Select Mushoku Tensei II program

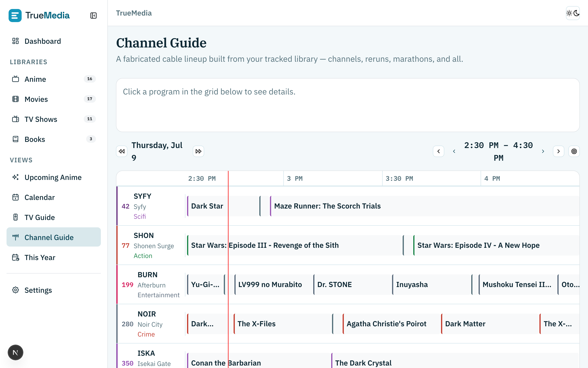pos(517,285)
